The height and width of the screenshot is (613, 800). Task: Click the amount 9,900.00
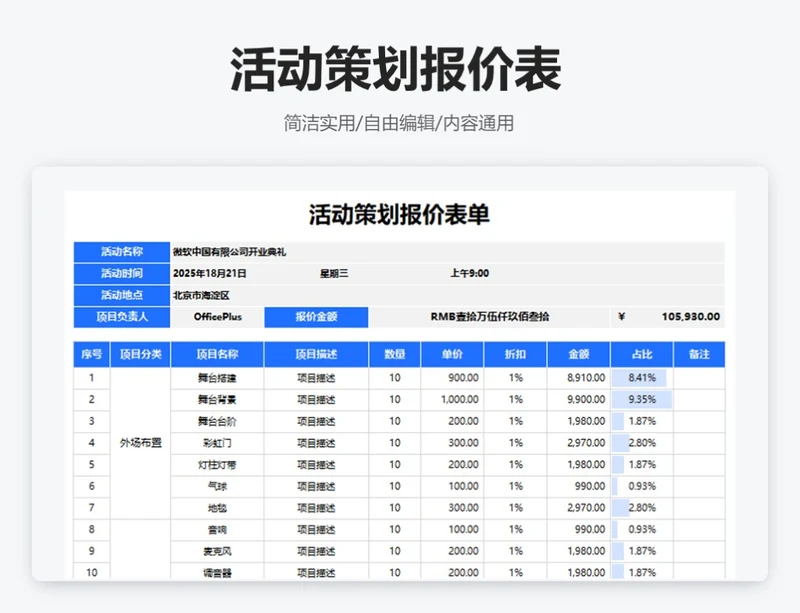tap(586, 400)
